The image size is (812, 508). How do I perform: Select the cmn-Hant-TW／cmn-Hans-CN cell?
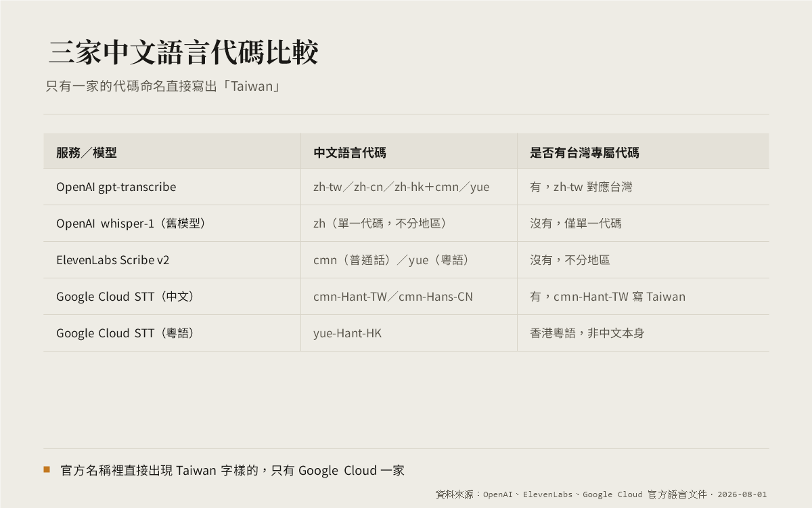pos(409,297)
